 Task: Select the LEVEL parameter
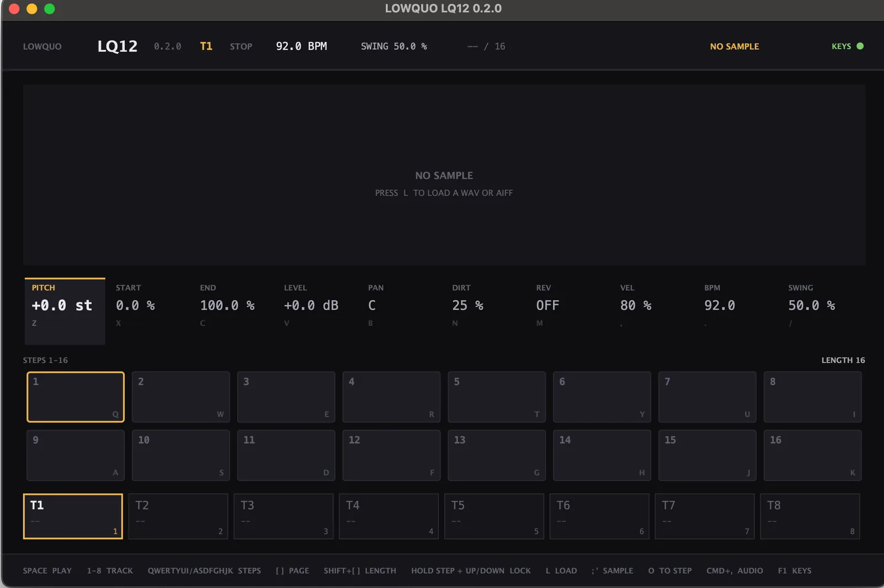coord(317,311)
